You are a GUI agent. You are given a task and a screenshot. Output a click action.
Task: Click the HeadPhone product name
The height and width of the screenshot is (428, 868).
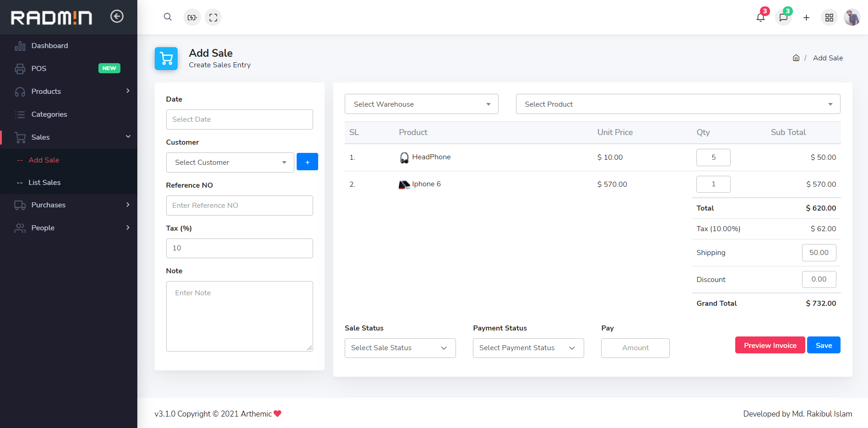coord(431,157)
